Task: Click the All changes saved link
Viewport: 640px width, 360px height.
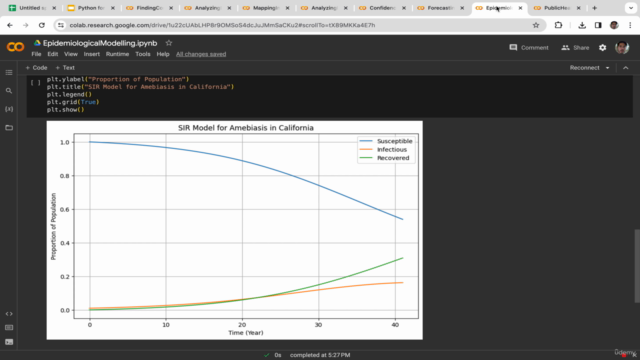Action: coord(201,54)
